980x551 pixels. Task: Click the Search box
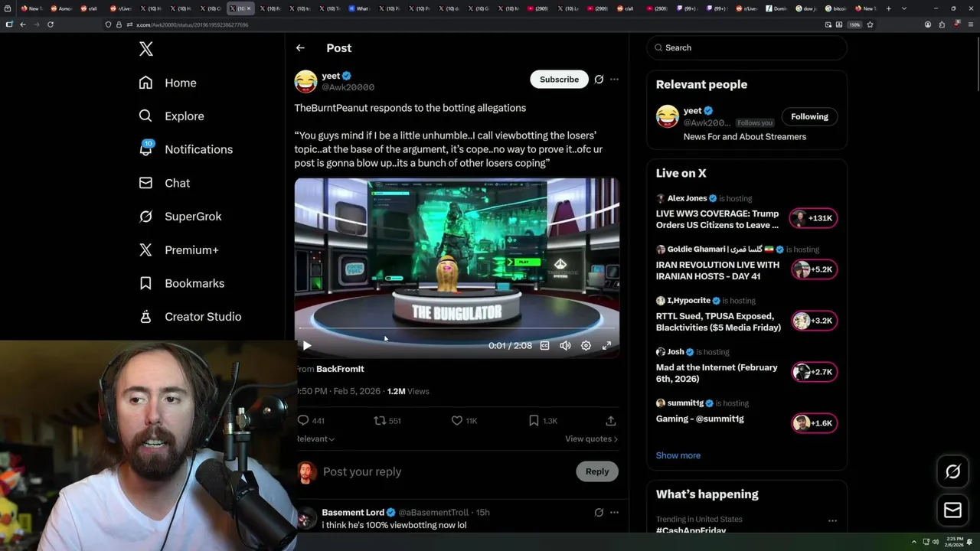pyautogui.click(x=746, y=47)
